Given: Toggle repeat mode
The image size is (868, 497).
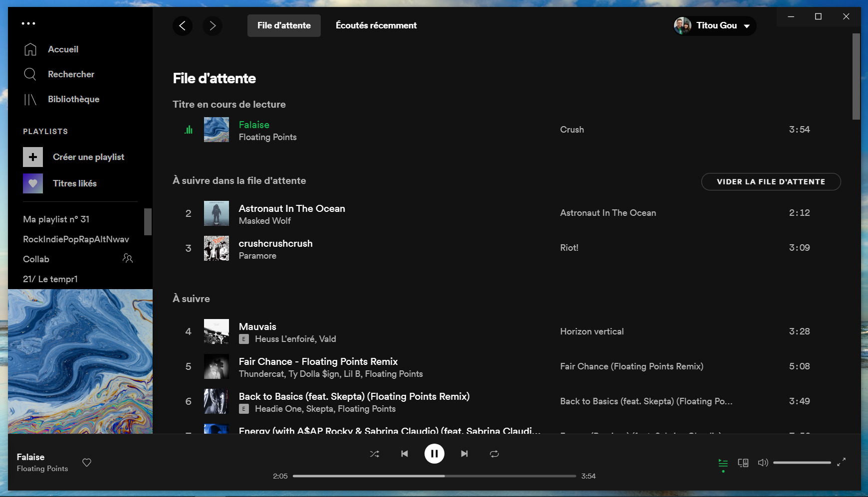Looking at the screenshot, I should click(494, 454).
